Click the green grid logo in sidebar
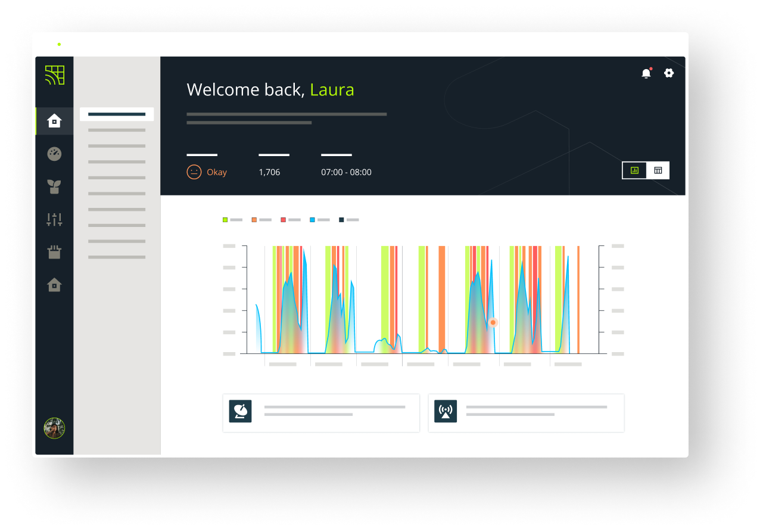 [x=55, y=75]
